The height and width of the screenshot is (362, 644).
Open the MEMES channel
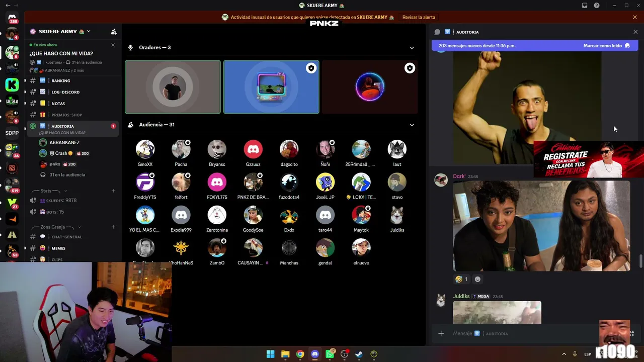(72, 248)
